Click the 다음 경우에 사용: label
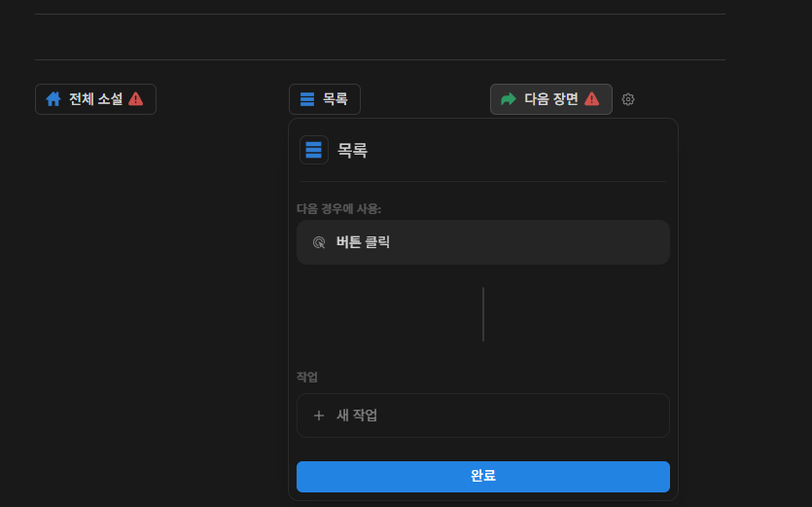This screenshot has width=812, height=507. pos(338,209)
